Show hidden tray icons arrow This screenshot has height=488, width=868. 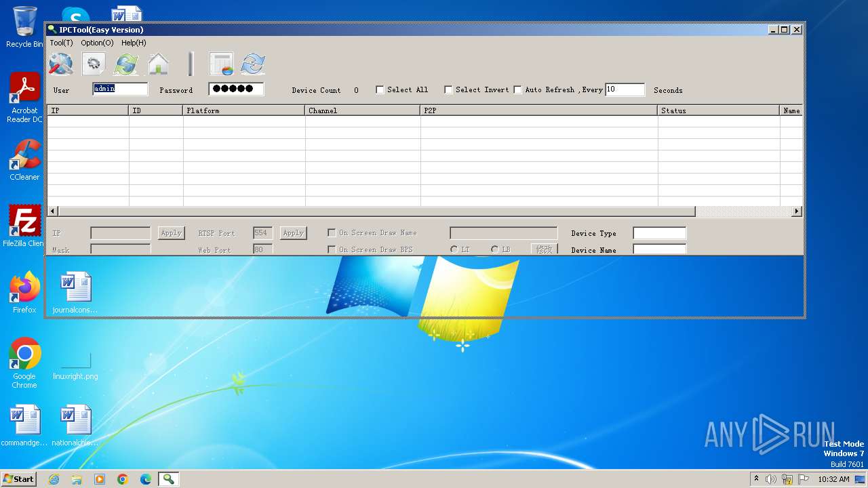coord(757,479)
